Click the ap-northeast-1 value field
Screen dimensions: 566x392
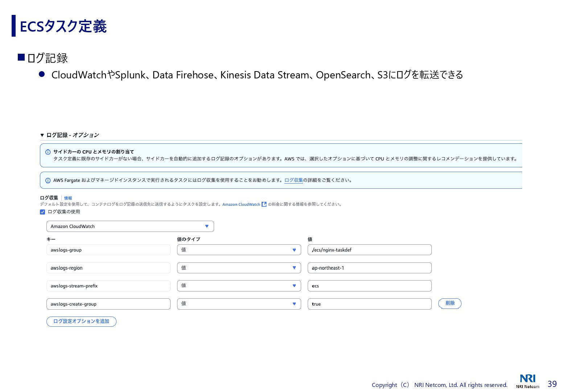point(370,268)
